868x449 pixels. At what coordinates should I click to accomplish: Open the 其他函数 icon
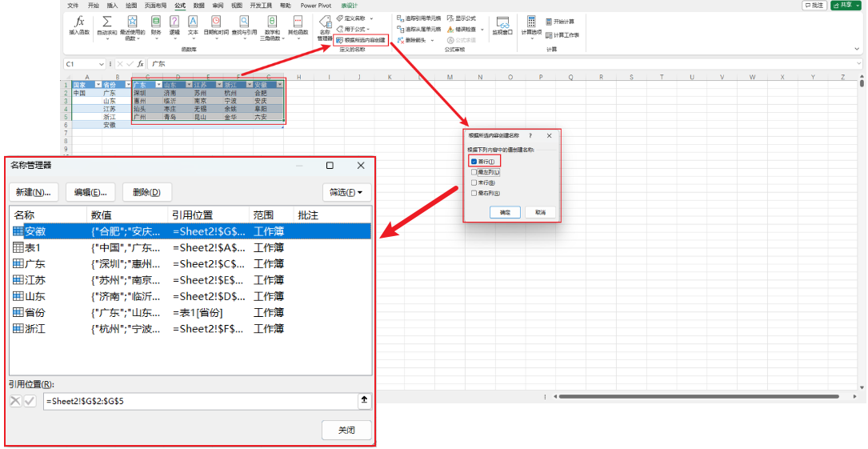coord(298,22)
